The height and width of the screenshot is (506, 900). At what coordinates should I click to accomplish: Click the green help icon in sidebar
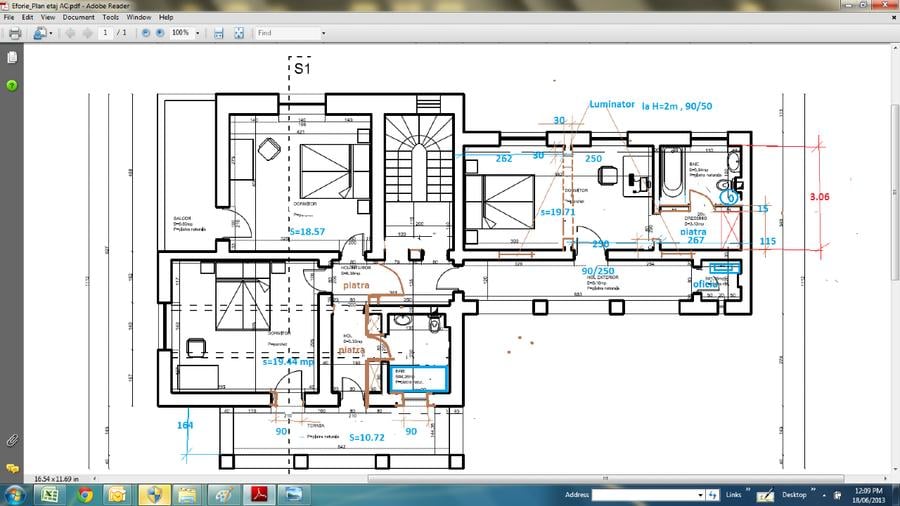11,85
